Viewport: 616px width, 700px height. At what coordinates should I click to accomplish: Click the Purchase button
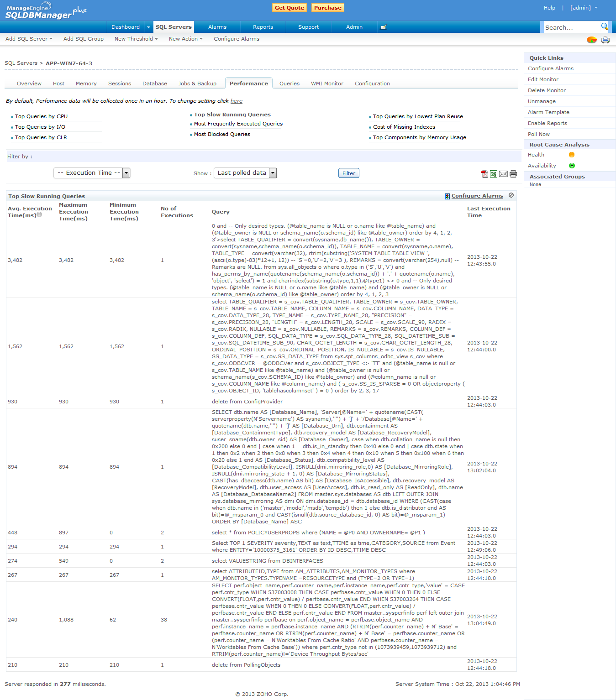pyautogui.click(x=328, y=8)
